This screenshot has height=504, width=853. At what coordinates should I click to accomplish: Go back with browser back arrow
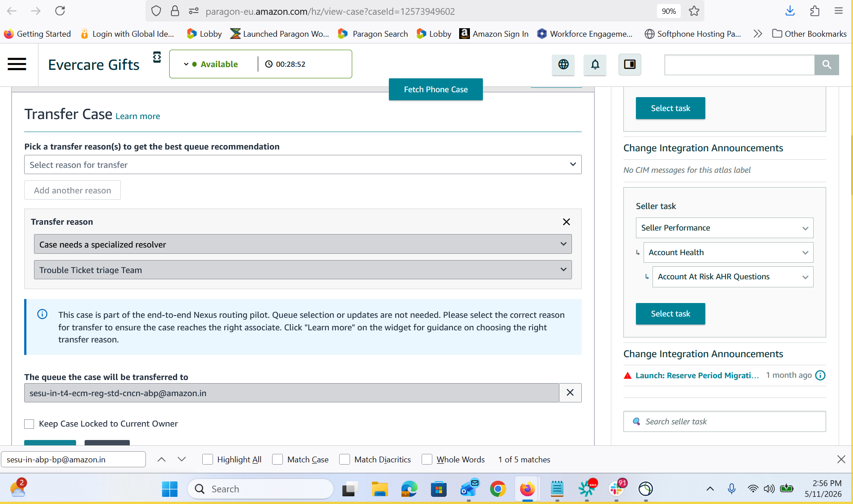[x=12, y=11]
